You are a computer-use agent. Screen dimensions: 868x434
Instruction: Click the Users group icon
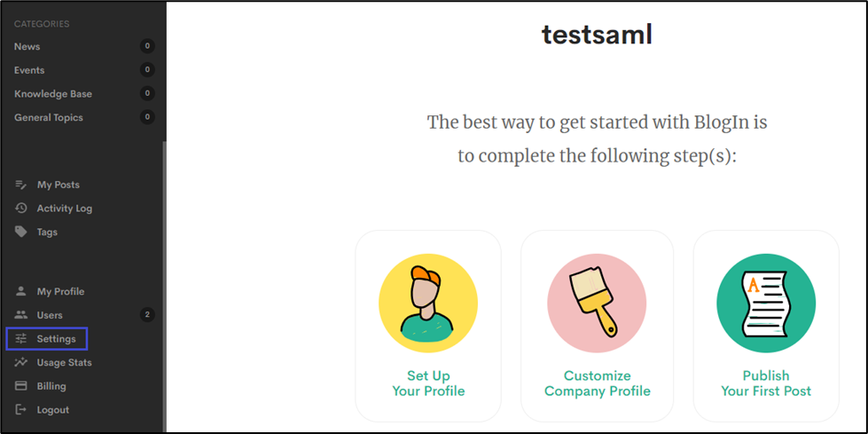click(21, 315)
